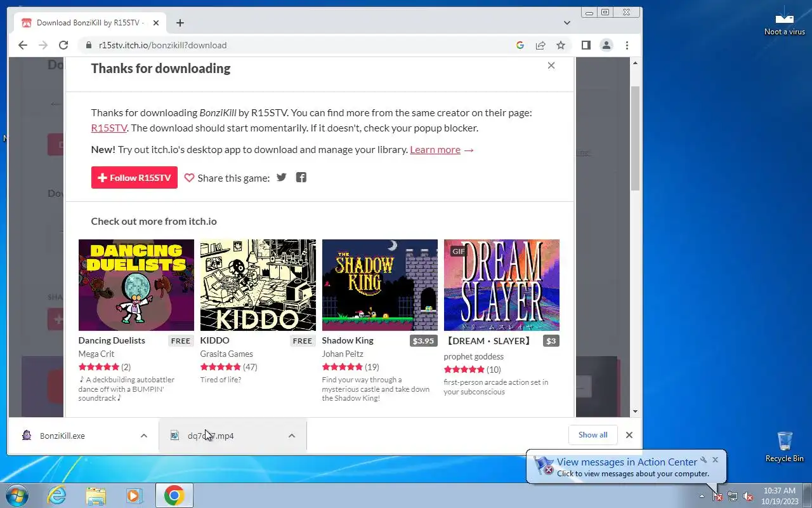Open the Windows Start button
The height and width of the screenshot is (508, 812).
tap(16, 495)
